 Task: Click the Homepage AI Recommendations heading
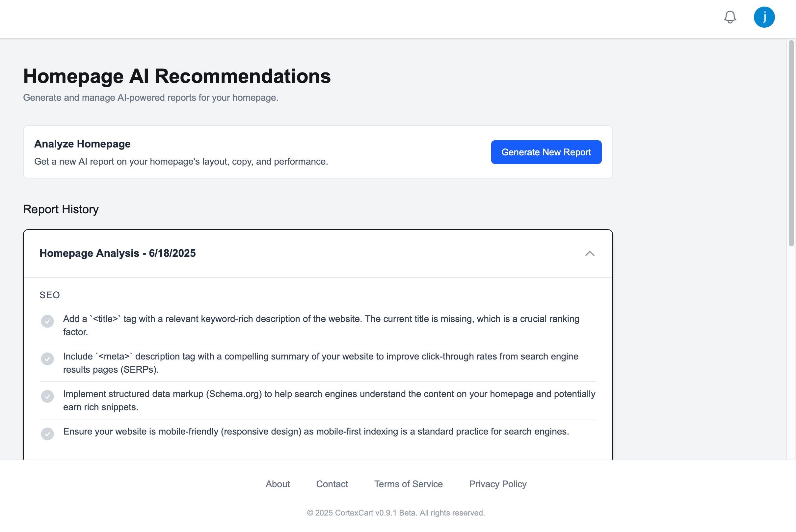[x=177, y=76]
